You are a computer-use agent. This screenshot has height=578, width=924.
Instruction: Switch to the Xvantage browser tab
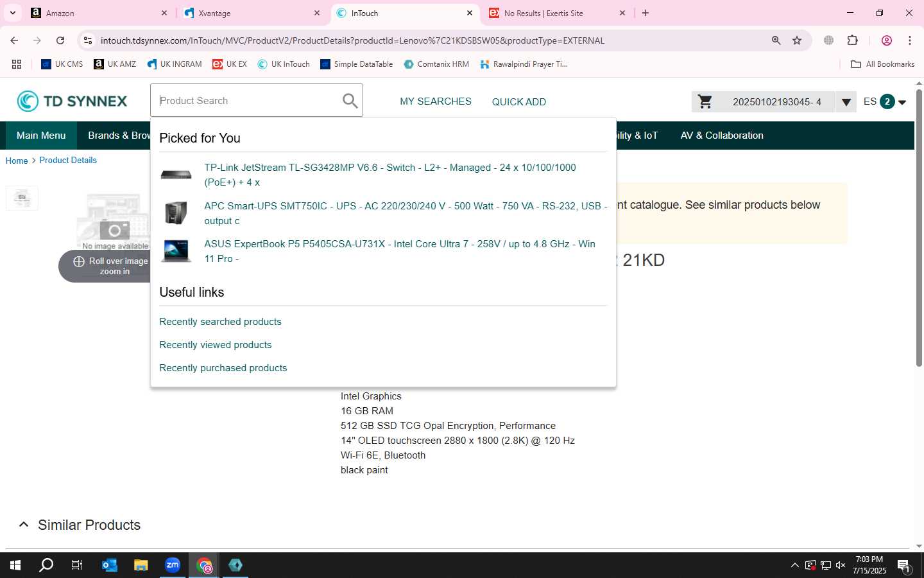pos(252,13)
